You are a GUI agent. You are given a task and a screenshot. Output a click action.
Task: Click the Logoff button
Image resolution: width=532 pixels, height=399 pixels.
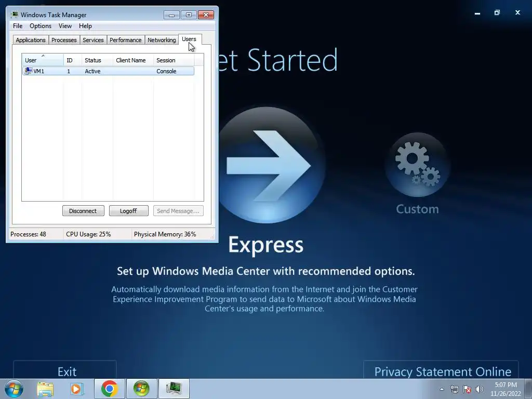click(x=129, y=211)
